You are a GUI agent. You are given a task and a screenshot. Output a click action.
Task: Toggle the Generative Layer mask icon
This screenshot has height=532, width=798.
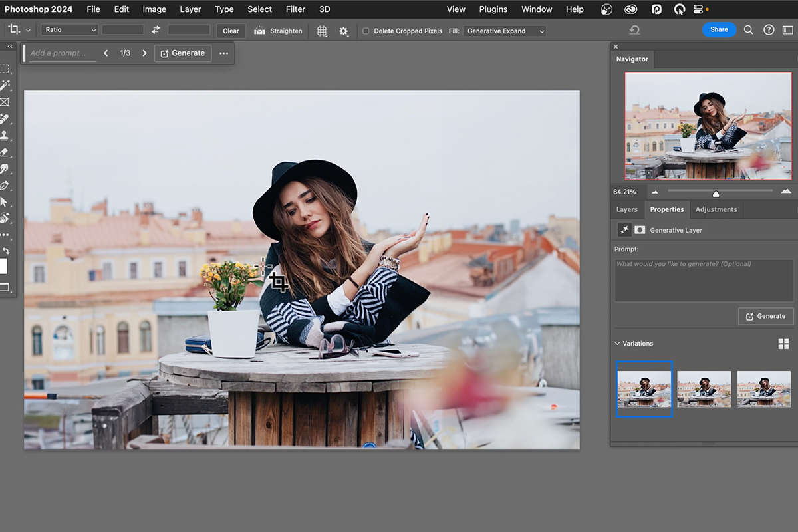click(639, 229)
